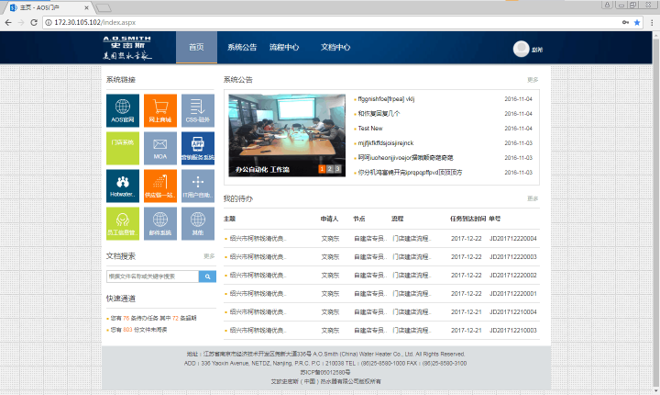Open the announcement starting with 呵呵juoheonj
Screen dimensions: 660x395
point(405,158)
